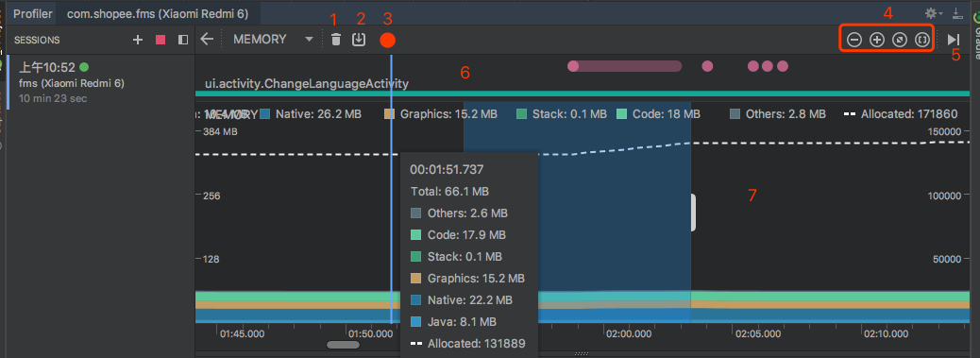Screen dimensions: 980x358
Task: Click the SESSIONS panel header
Action: (x=37, y=40)
